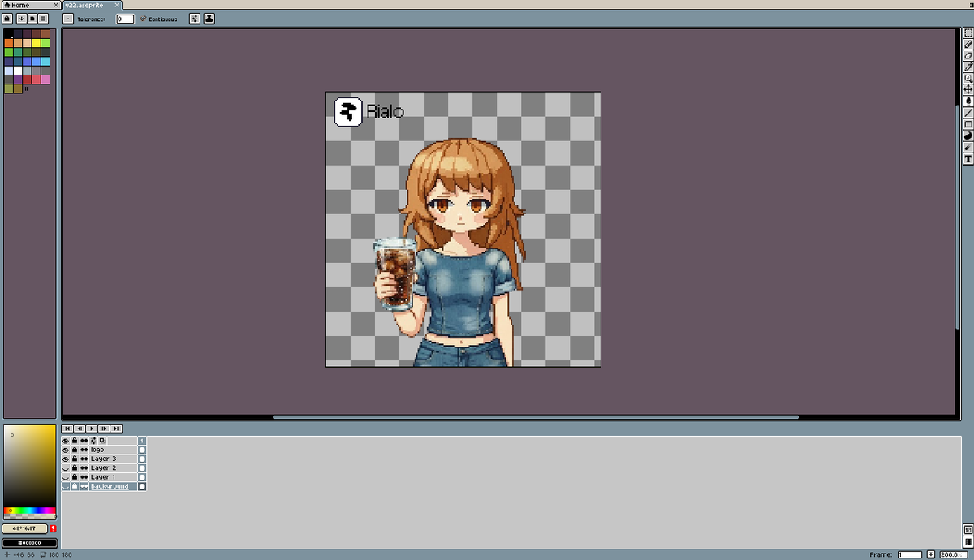This screenshot has height=560, width=974.
Task: Show Layer 1 via eye icon
Action: coord(66,477)
